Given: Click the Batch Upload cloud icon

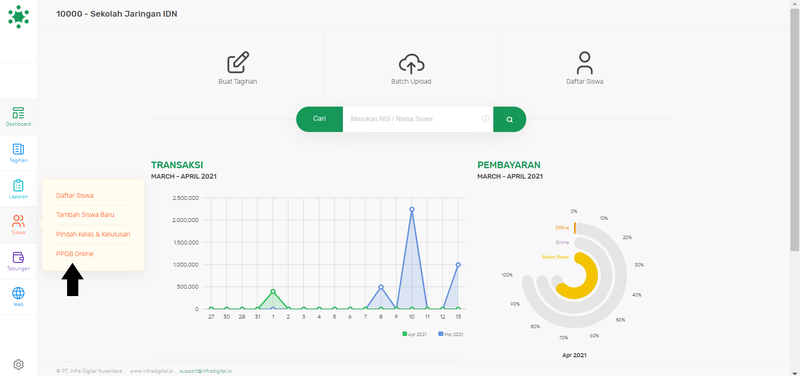Looking at the screenshot, I should click(411, 64).
